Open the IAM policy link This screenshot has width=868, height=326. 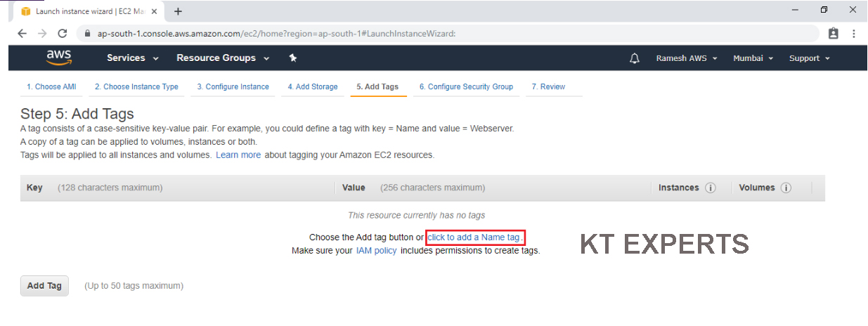coord(376,251)
